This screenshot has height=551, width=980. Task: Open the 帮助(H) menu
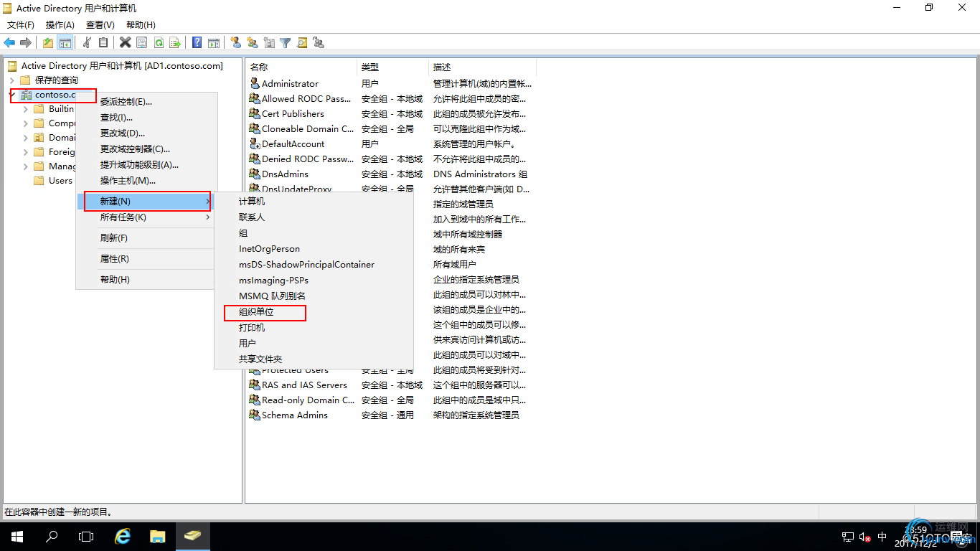(x=141, y=25)
